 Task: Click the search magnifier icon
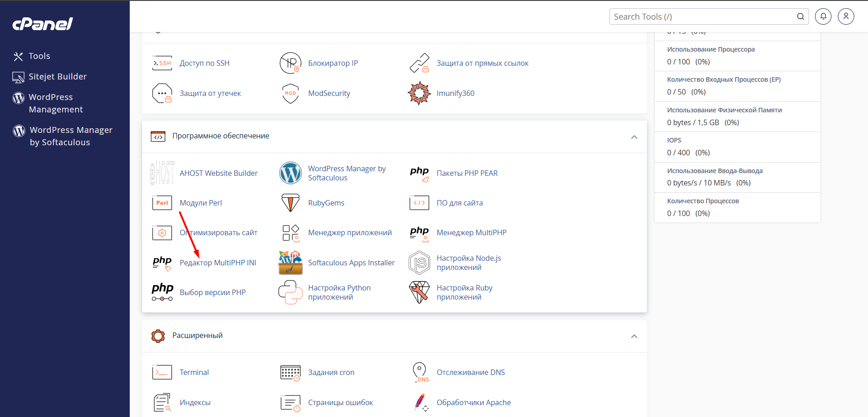(x=800, y=16)
